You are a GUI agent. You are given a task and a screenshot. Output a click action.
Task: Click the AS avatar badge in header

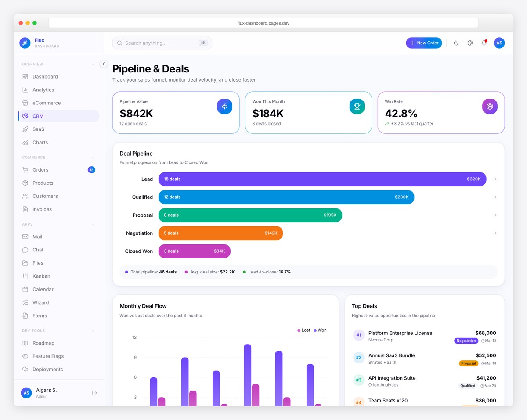499,43
